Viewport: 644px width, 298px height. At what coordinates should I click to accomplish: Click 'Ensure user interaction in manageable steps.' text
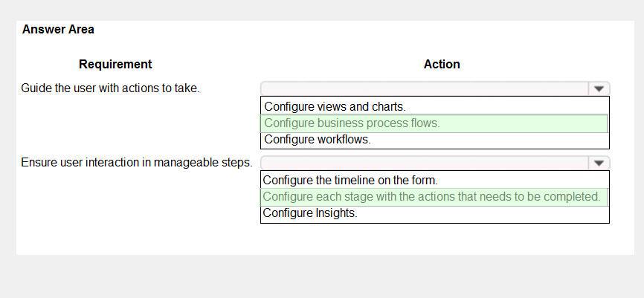click(137, 163)
